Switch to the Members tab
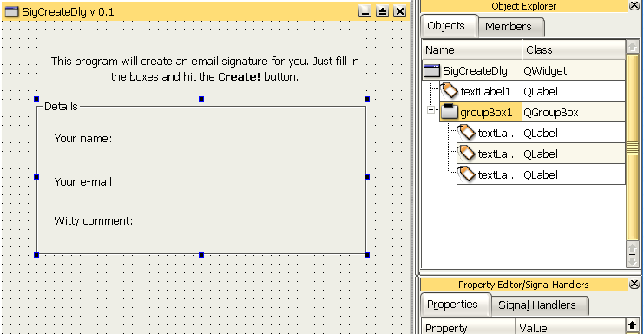 coord(508,27)
